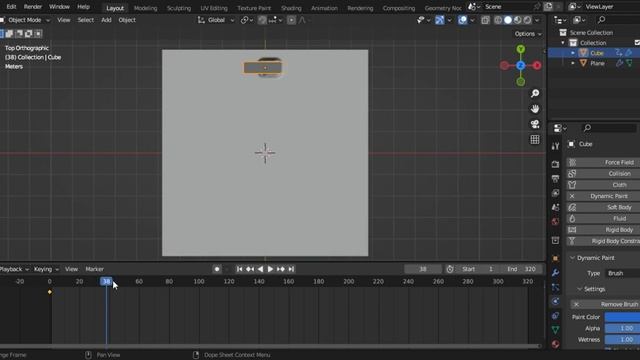
Task: Click the Collision physics button
Action: pyautogui.click(x=603, y=173)
